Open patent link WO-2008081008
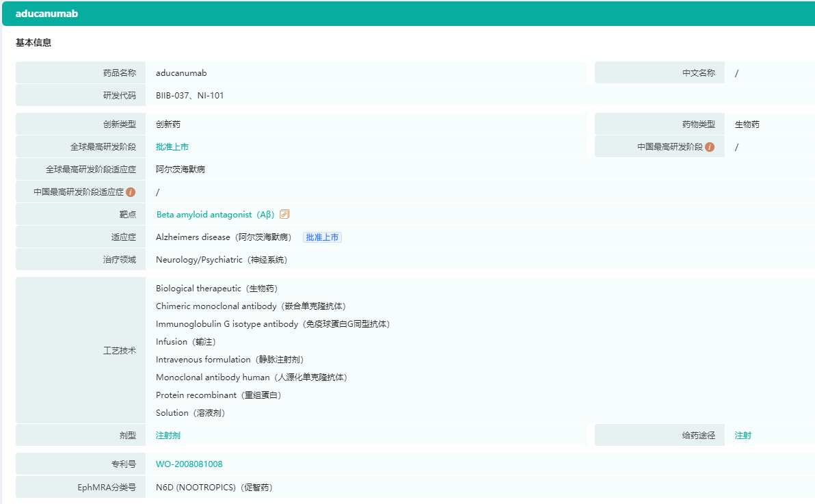 pos(189,464)
